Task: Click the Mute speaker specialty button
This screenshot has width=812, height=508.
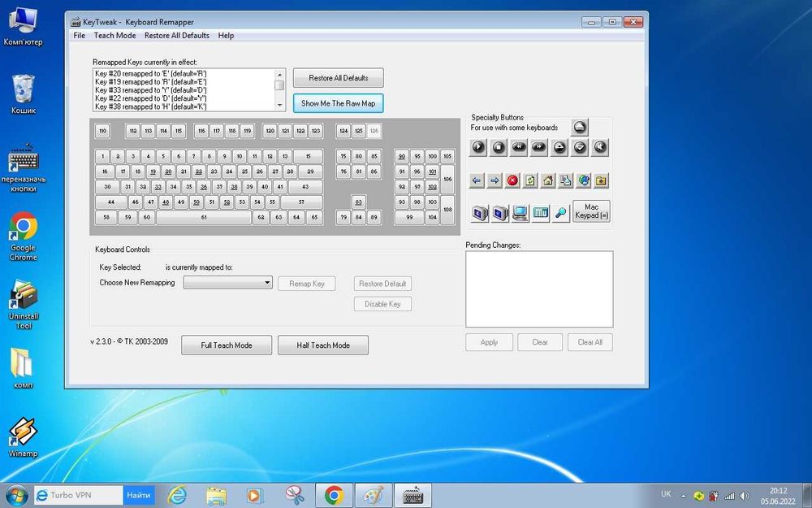Action: pyautogui.click(x=600, y=147)
